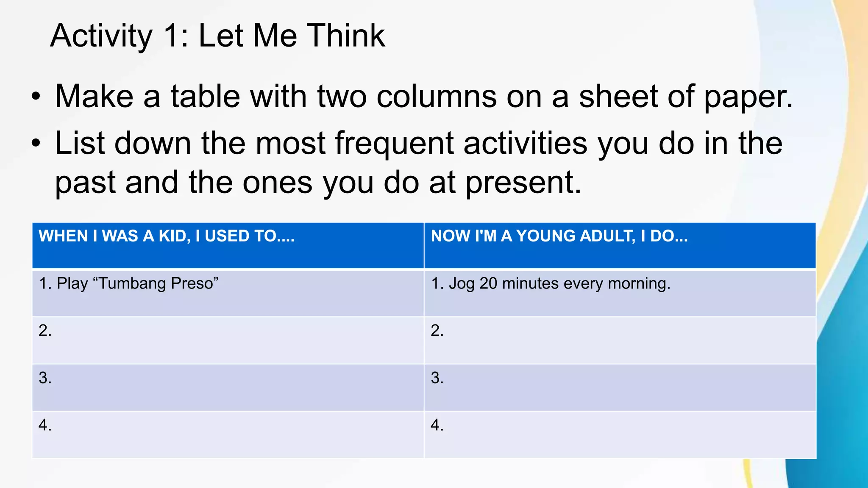Select the "Make a table with two columns" bullet text
Viewport: 868px width, 488px height.
424,97
